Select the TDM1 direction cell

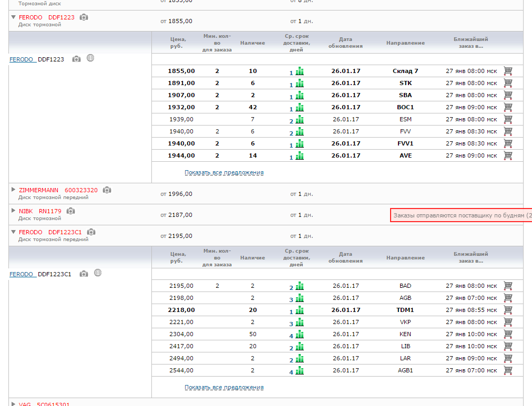pyautogui.click(x=405, y=310)
